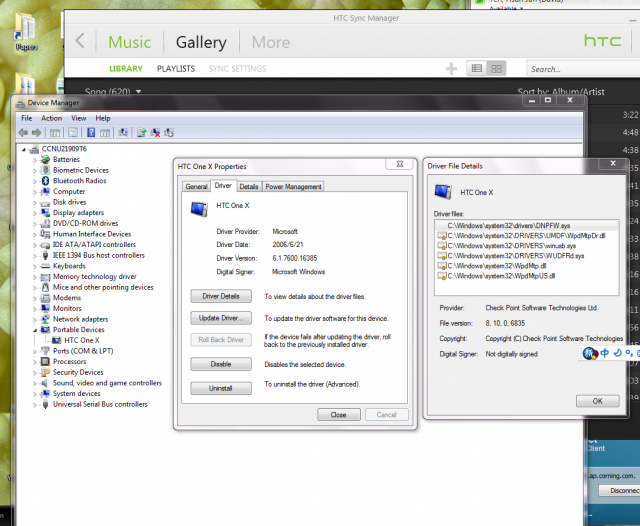Click the Bluetooth Radios icon in device tree
This screenshot has height=526, width=640.
click(x=46, y=181)
